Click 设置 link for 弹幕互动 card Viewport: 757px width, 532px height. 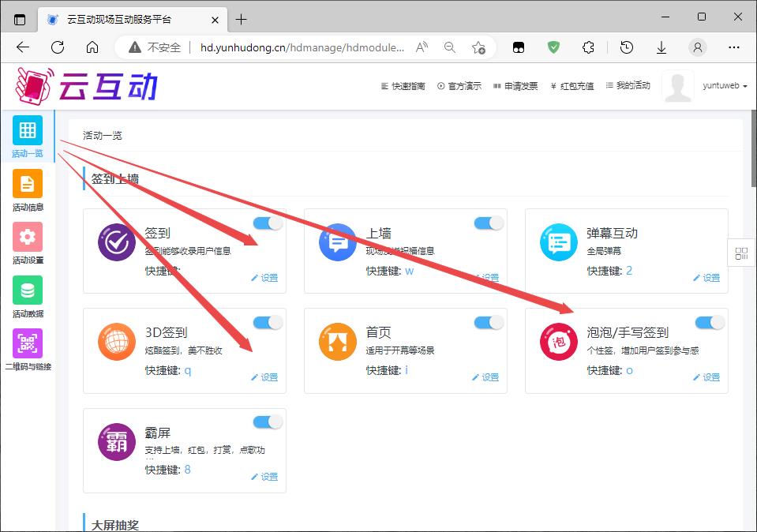(x=706, y=278)
